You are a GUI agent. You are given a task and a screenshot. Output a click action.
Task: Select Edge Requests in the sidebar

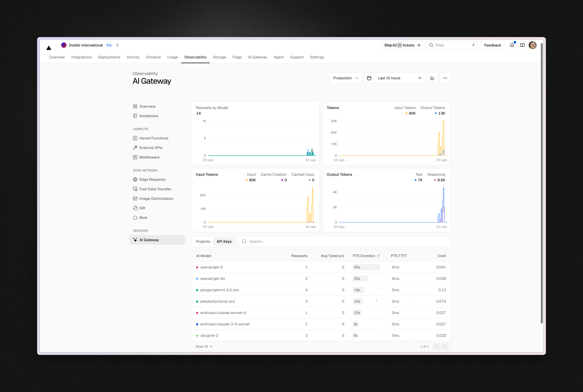152,179
